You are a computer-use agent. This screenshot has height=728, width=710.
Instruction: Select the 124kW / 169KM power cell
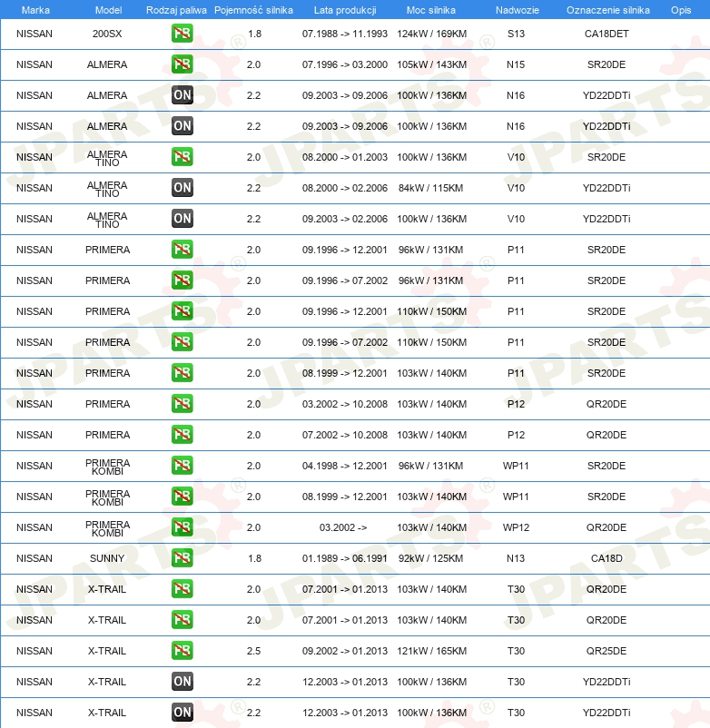tap(432, 34)
